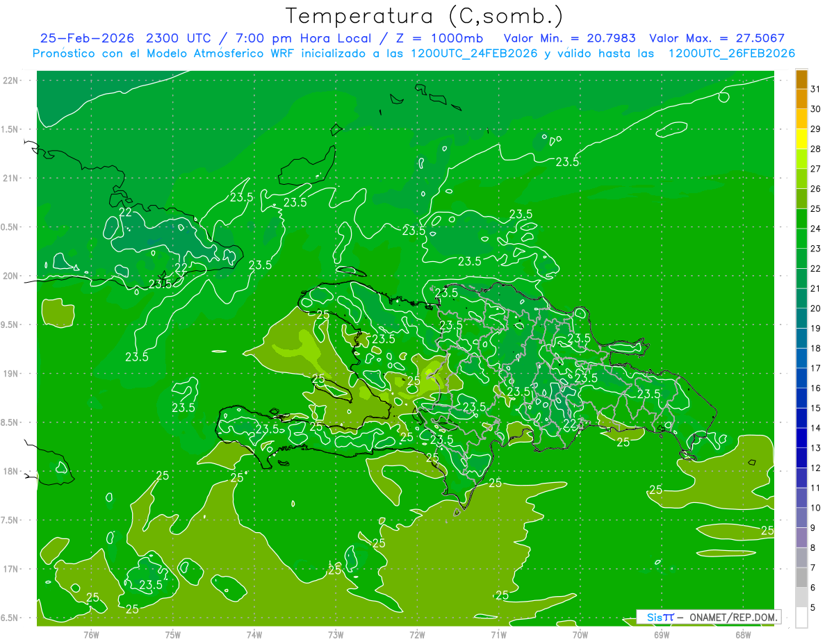Click the 70W longitude axis label

(580, 634)
